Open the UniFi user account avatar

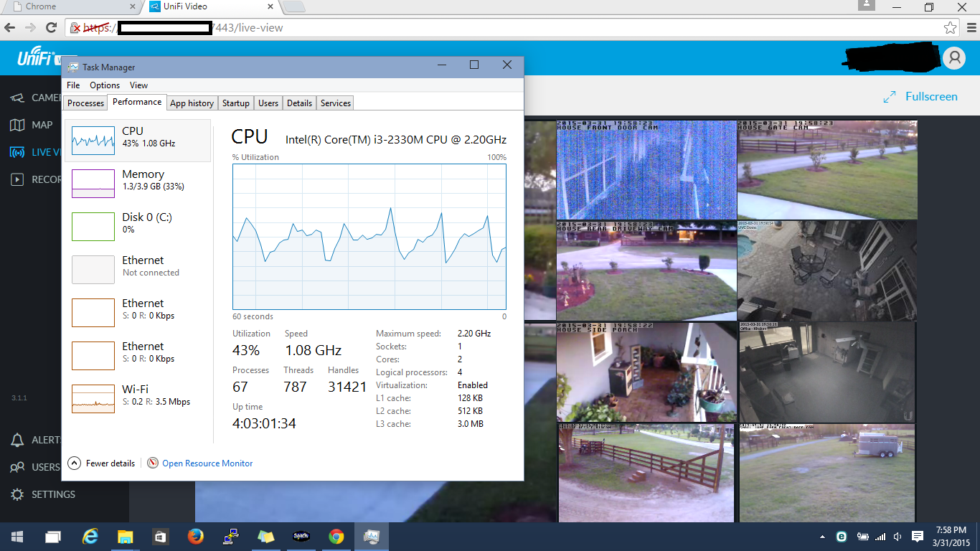(954, 58)
